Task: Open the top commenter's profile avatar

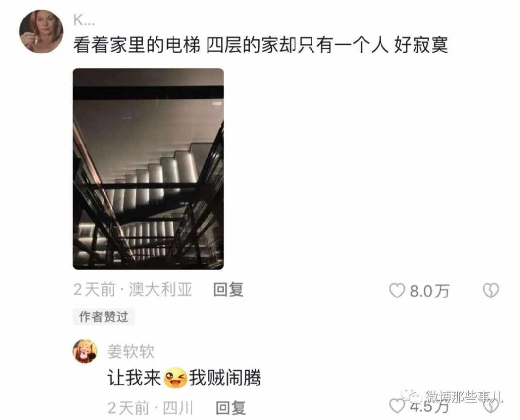Action: tap(41, 32)
